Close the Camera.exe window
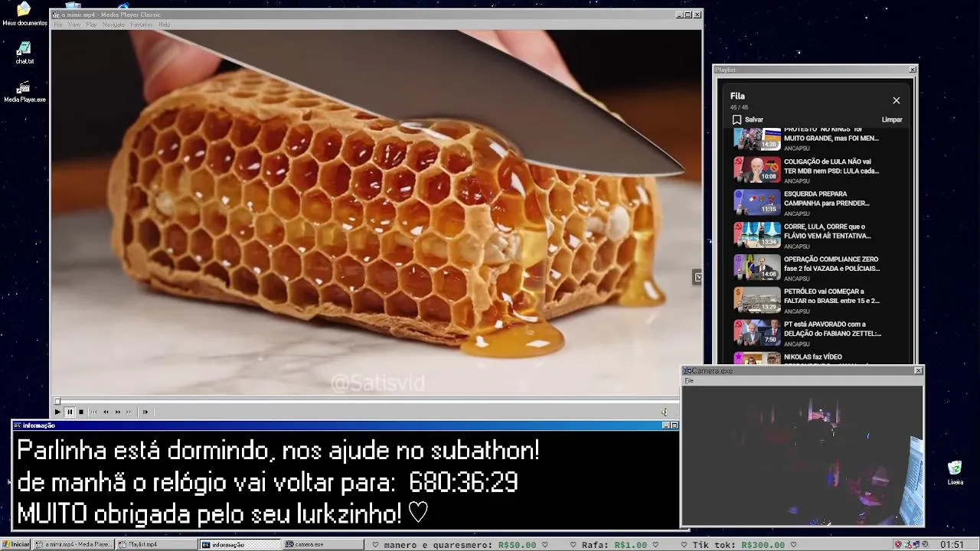This screenshot has height=551, width=980. [x=919, y=370]
